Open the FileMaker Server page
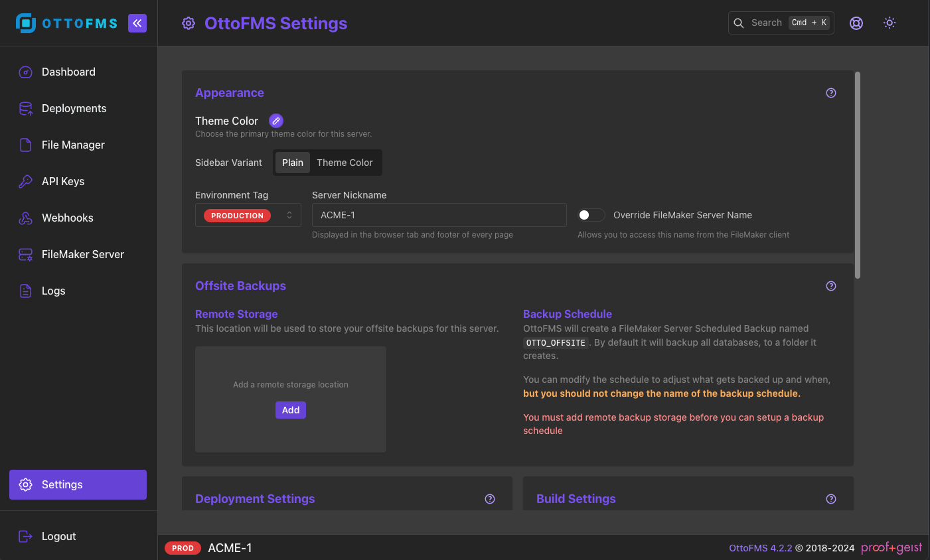The image size is (930, 560). pos(78,254)
